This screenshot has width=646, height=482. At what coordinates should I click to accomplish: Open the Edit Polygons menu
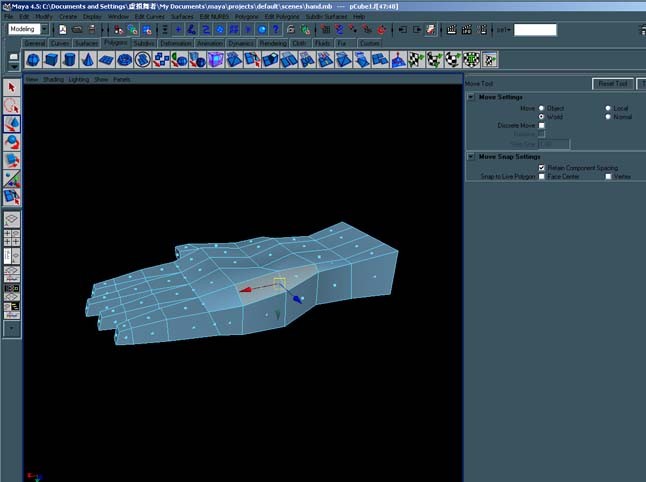(282, 17)
